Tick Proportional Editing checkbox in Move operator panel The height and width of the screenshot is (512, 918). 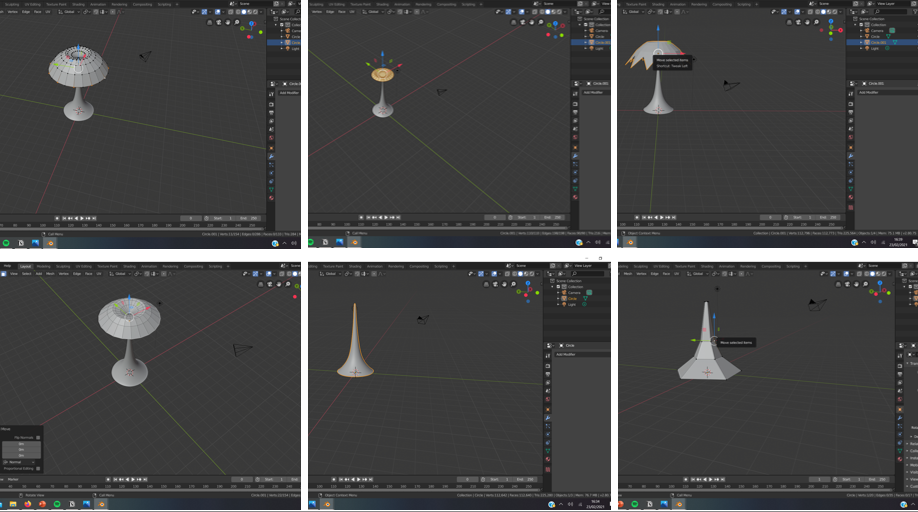[x=38, y=468]
